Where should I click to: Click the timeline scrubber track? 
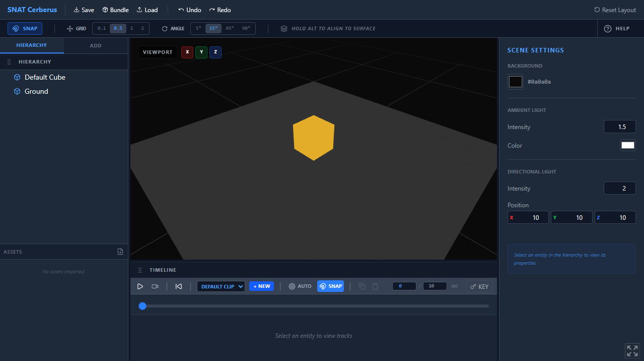coord(316,306)
